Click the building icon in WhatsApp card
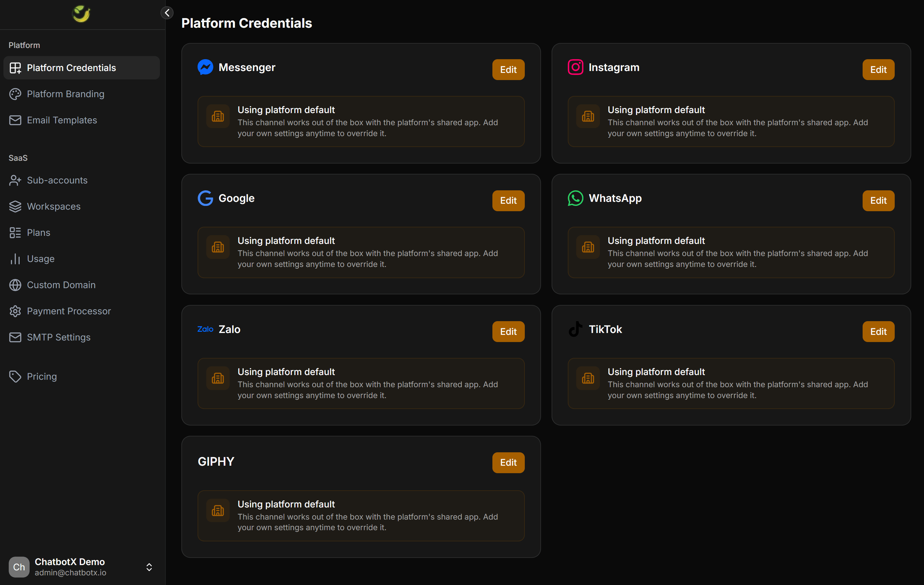 (x=588, y=247)
